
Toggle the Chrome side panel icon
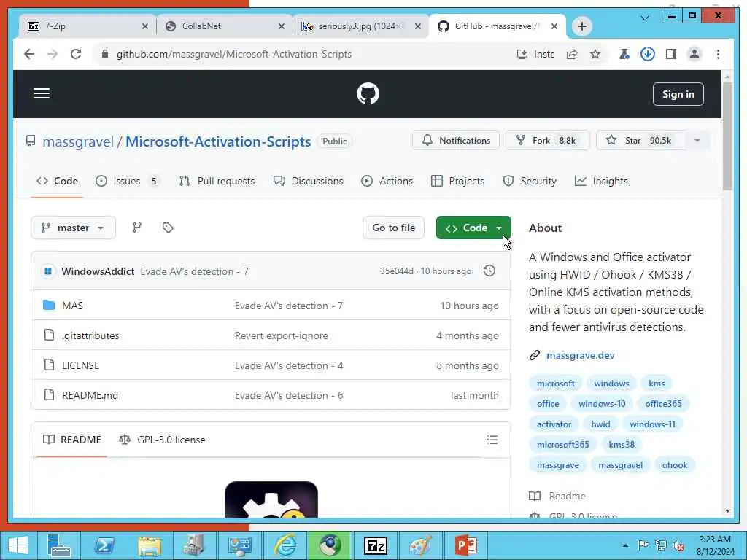[671, 54]
